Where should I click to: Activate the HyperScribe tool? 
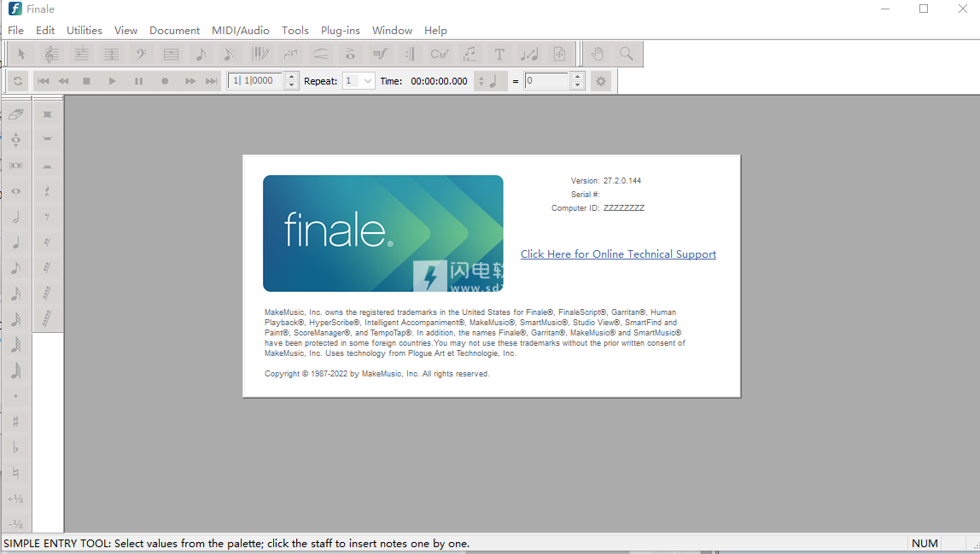(x=260, y=55)
